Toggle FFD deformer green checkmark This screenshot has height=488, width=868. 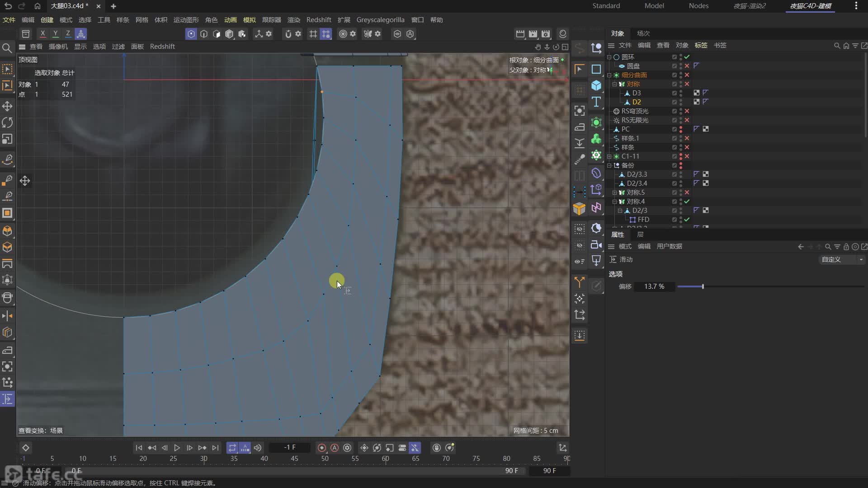687,220
